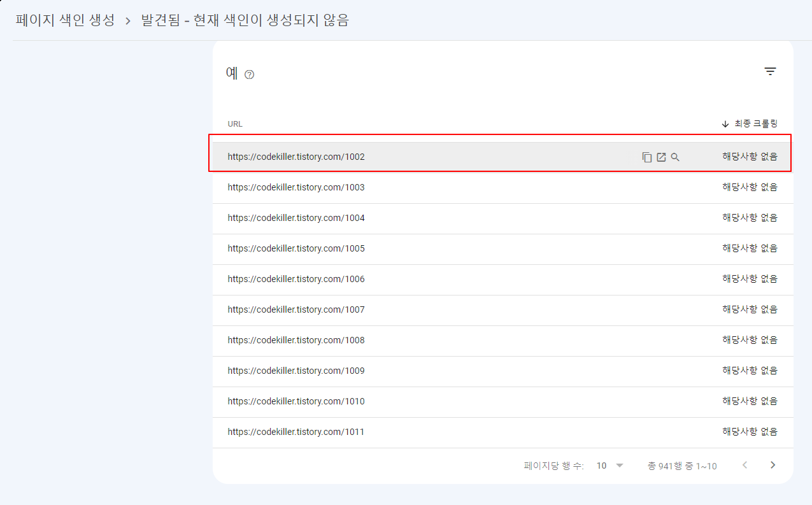The height and width of the screenshot is (505, 812).
Task: Select the row for URL 1009
Action: 296,371
